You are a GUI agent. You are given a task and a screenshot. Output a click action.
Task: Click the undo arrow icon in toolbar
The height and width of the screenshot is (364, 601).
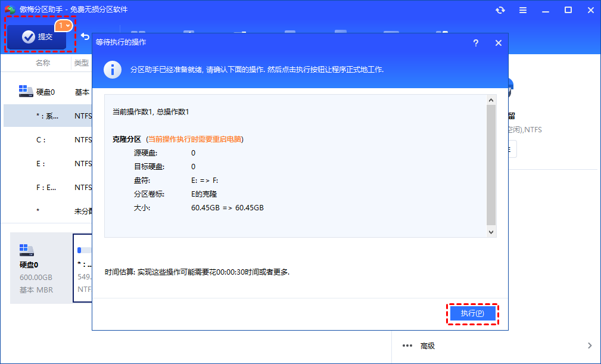click(85, 37)
